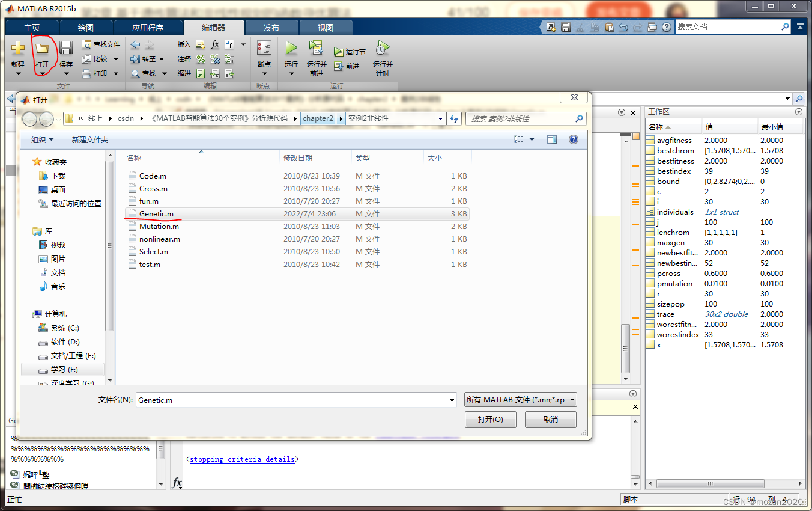Screen dimensions: 812x511
Task: Click the Advance (前进) tool
Action: point(347,66)
